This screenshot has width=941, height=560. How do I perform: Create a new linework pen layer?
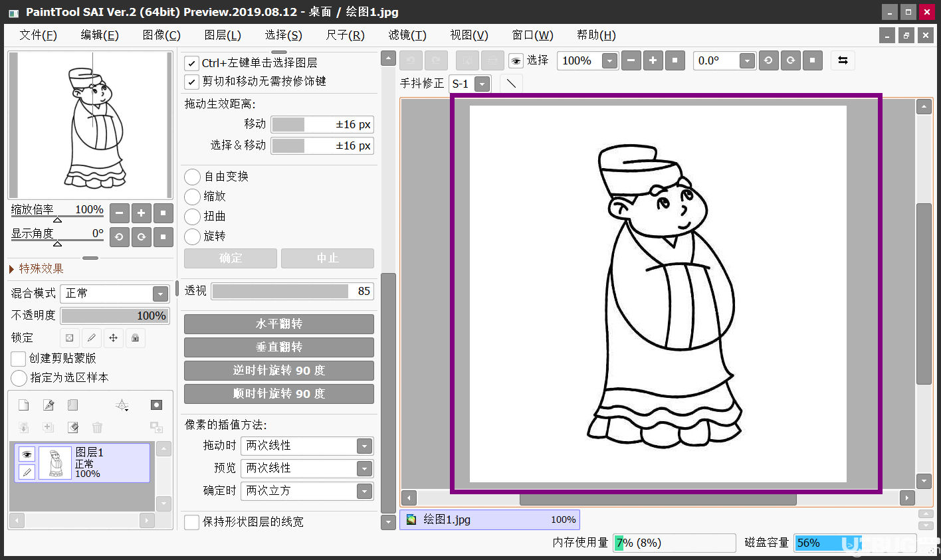tap(49, 405)
